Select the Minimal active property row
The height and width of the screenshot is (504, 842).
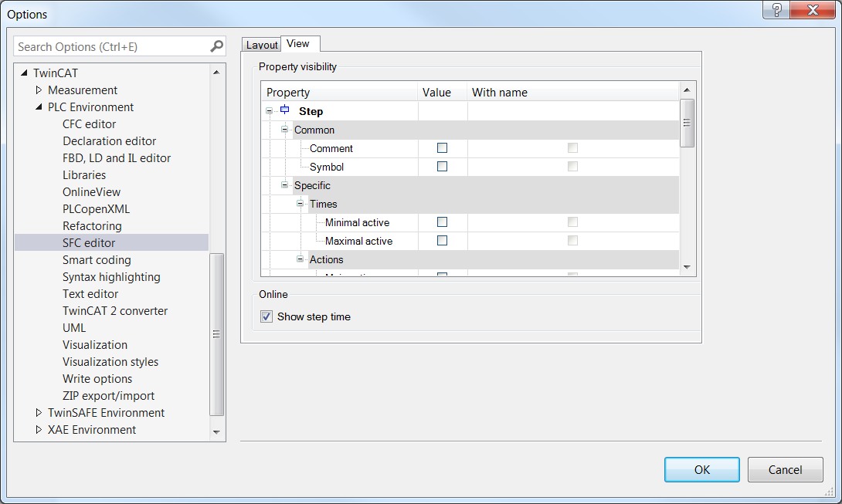357,222
